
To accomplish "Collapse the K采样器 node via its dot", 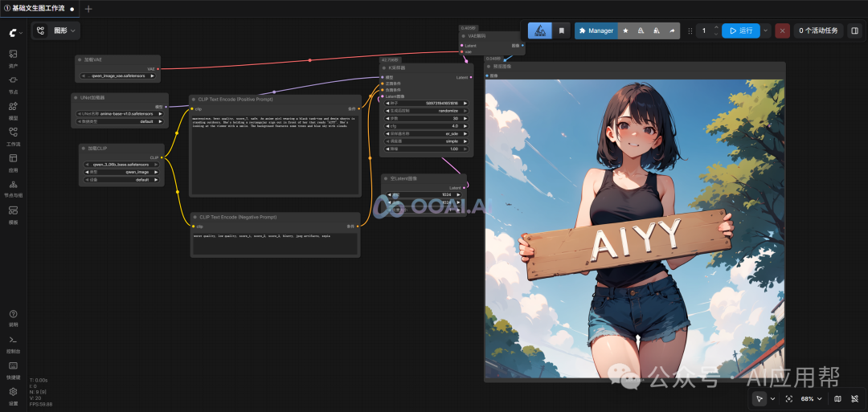I will (x=384, y=67).
